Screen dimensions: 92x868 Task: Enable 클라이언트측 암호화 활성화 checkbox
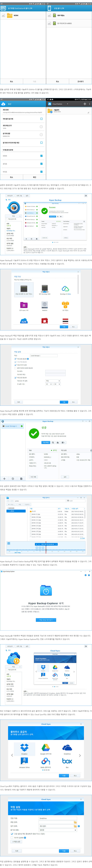(15, 368)
